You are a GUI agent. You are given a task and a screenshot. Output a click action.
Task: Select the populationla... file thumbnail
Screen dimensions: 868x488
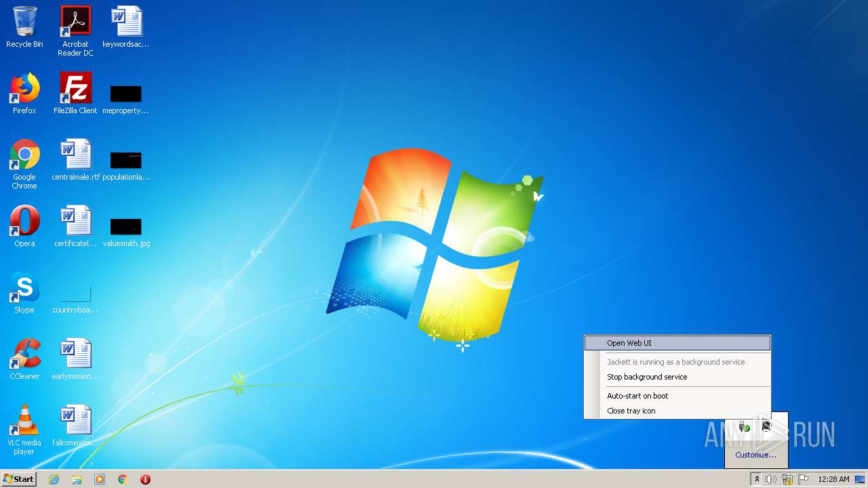(126, 165)
